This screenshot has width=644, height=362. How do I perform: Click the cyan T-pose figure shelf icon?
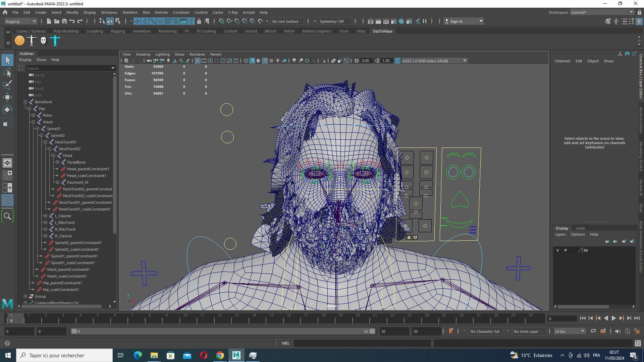click(x=55, y=41)
